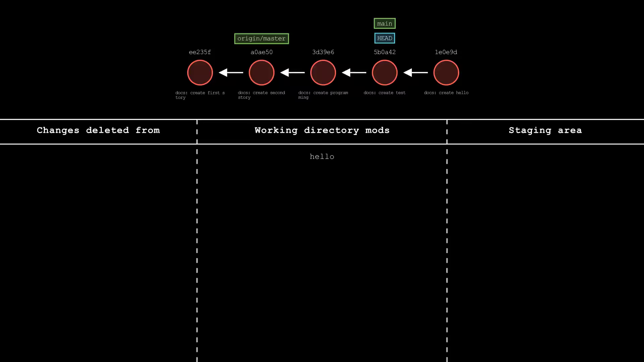Click the Changes deleted from header
The image size is (644, 362).
[99, 130]
